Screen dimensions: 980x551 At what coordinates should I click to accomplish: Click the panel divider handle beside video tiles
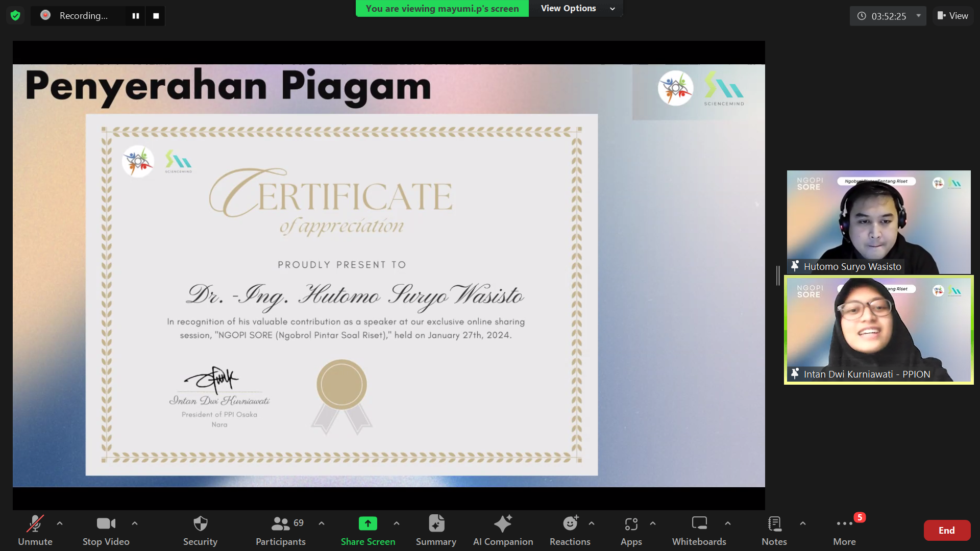(x=778, y=275)
